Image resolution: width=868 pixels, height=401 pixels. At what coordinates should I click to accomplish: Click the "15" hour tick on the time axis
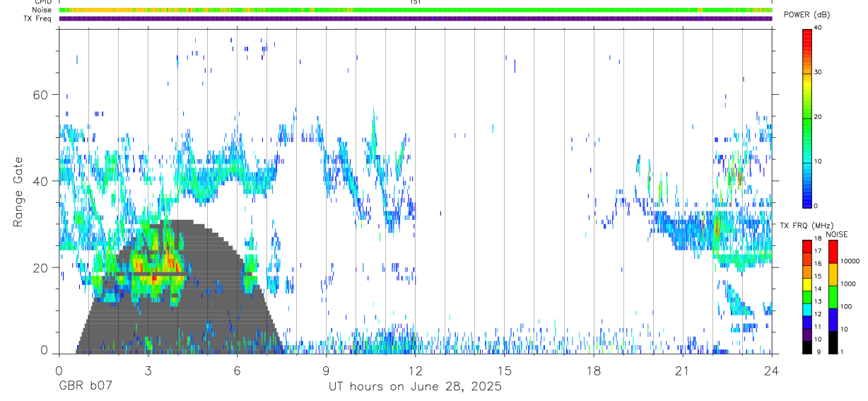pyautogui.click(x=505, y=370)
